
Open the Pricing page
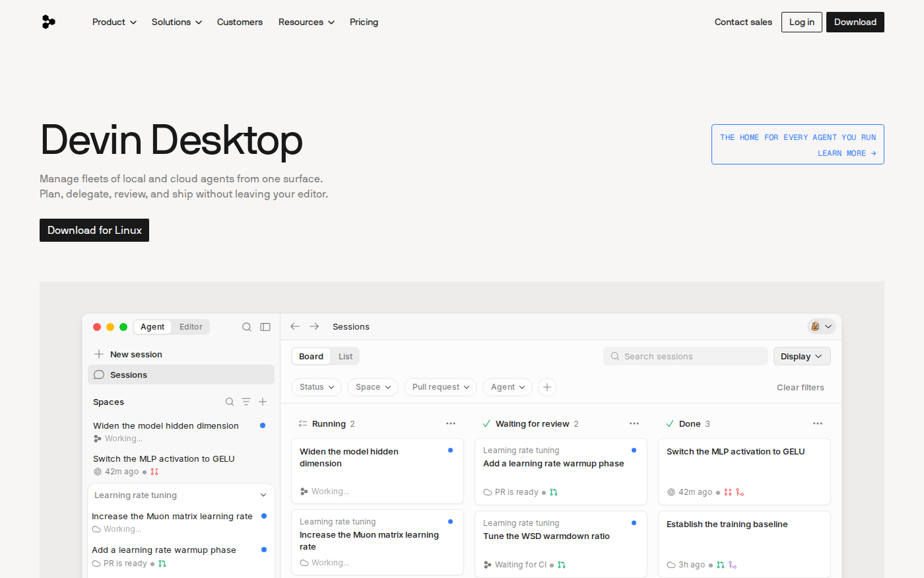point(364,22)
